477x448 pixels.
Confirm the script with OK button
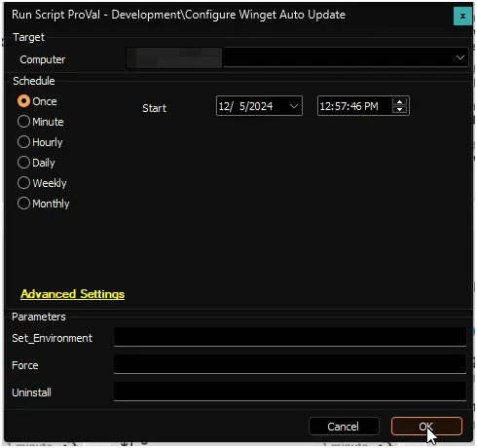click(426, 427)
